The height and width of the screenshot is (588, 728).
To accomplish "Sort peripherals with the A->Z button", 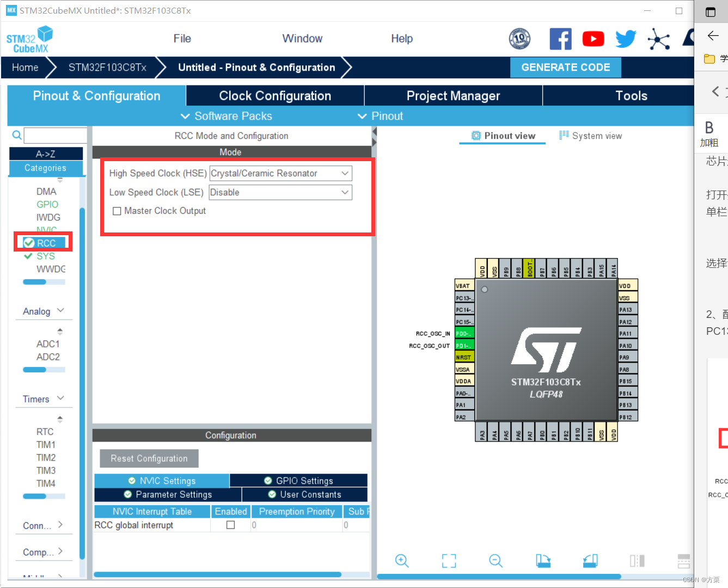I will pos(46,154).
